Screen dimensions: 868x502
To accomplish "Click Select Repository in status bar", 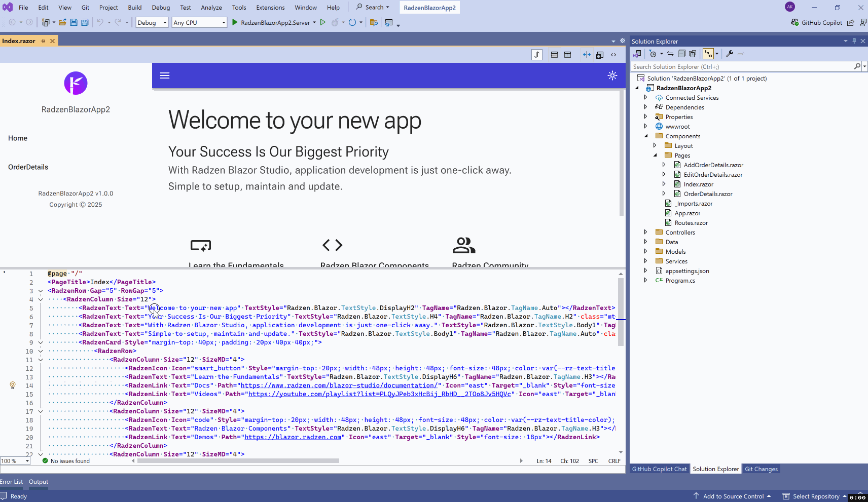I will (x=815, y=496).
